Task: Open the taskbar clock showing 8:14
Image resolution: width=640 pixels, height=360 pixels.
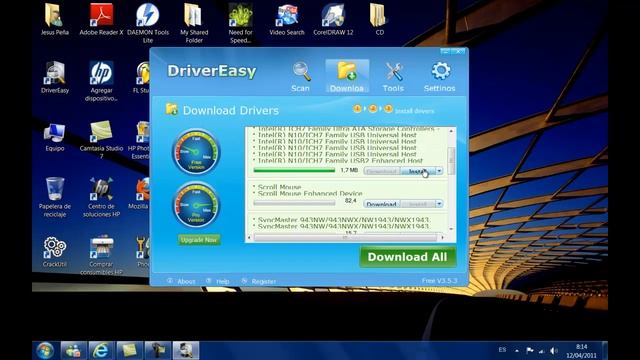Action: pyautogui.click(x=581, y=351)
